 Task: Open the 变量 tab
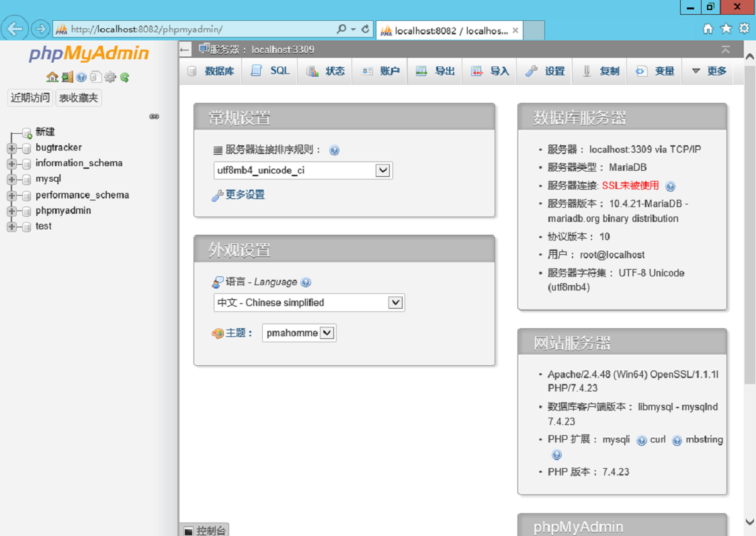pyautogui.click(x=655, y=71)
